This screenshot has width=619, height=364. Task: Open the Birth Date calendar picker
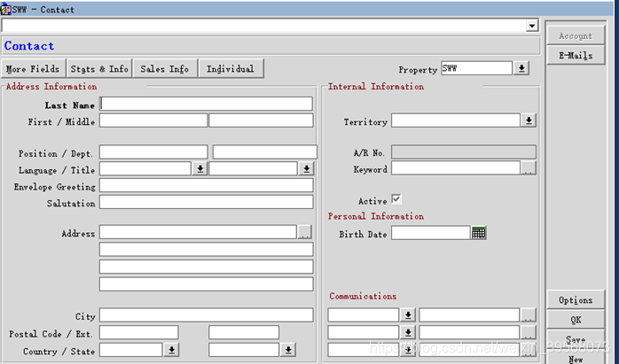tap(479, 233)
